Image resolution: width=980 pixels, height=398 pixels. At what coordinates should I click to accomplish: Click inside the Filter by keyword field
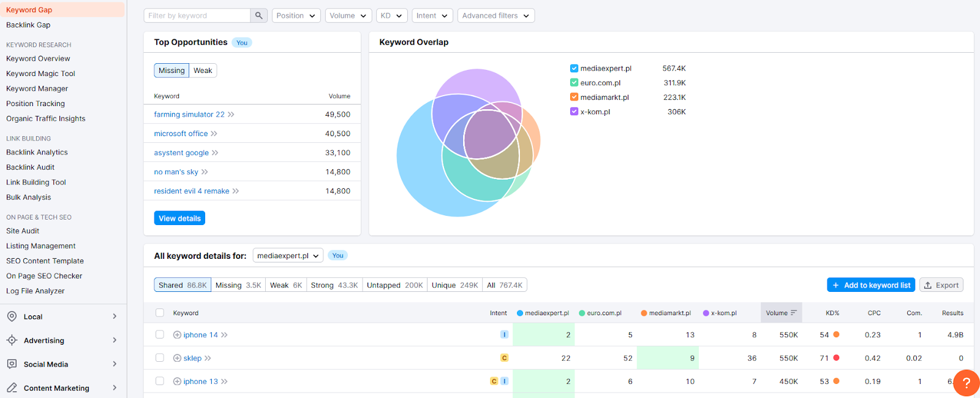197,15
